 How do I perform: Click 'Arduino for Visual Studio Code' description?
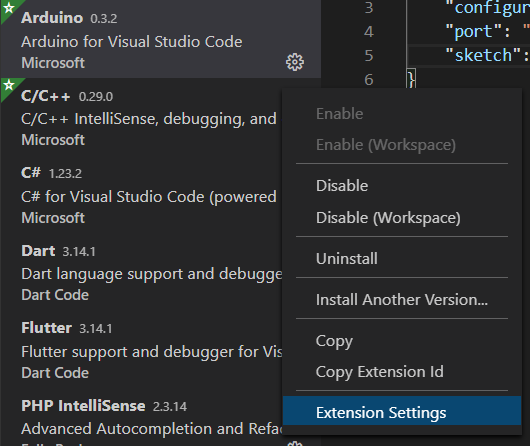131,42
